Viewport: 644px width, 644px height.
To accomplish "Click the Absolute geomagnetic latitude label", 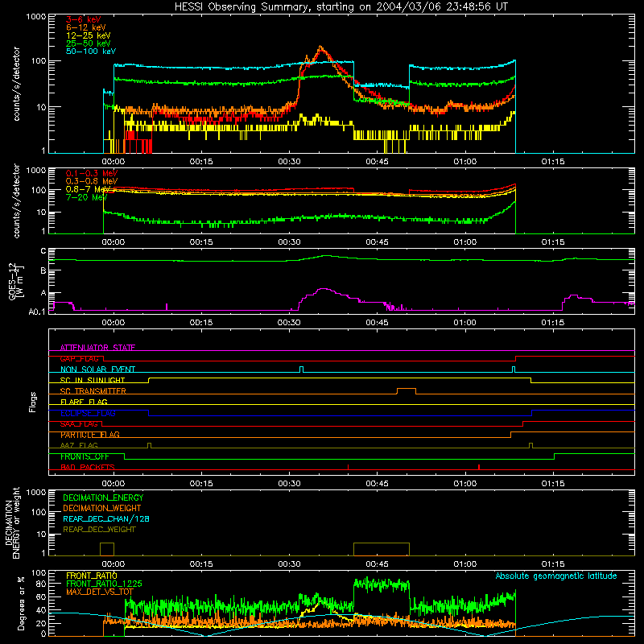I will pyautogui.click(x=556, y=576).
